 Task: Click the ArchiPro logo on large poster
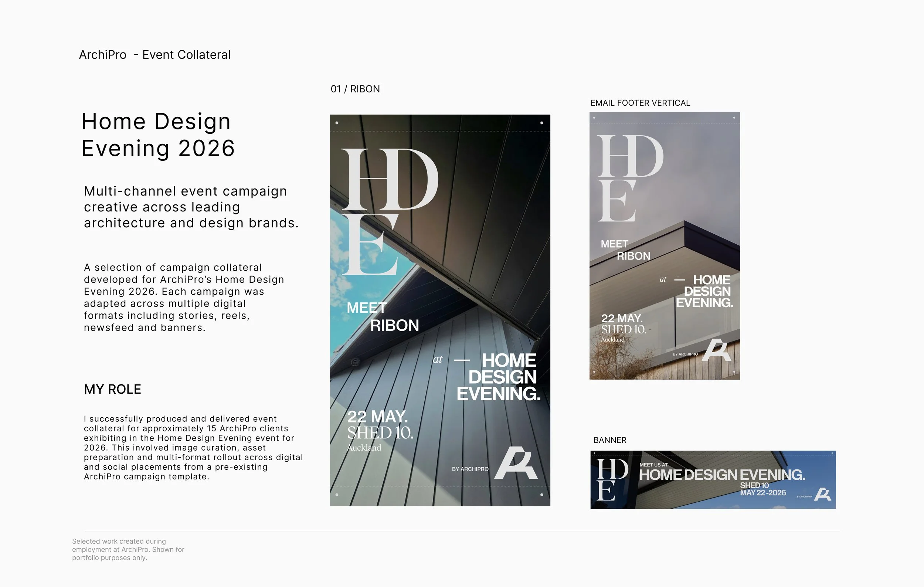pos(516,463)
